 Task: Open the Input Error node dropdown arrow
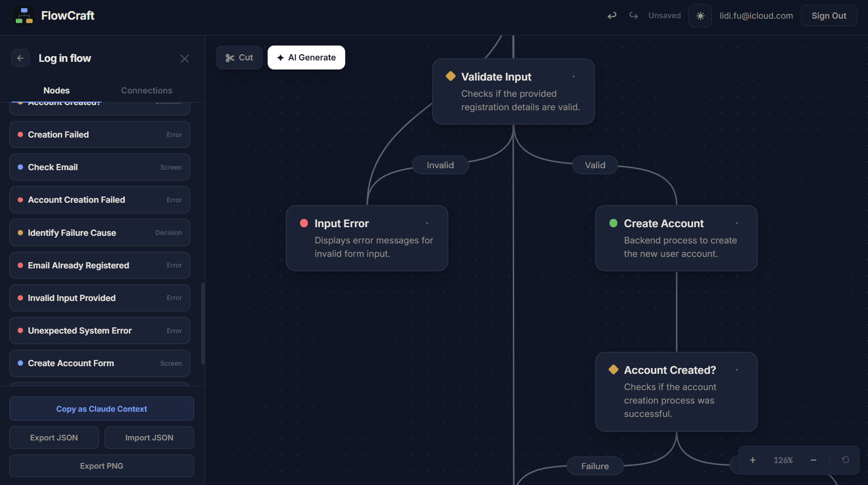pyautogui.click(x=427, y=223)
